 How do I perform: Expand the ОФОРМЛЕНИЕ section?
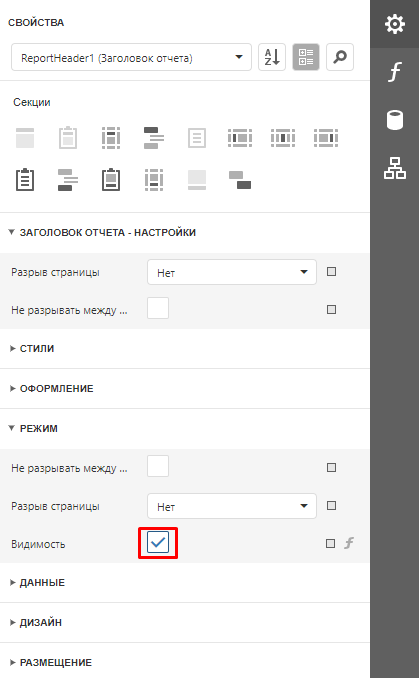coord(51,388)
